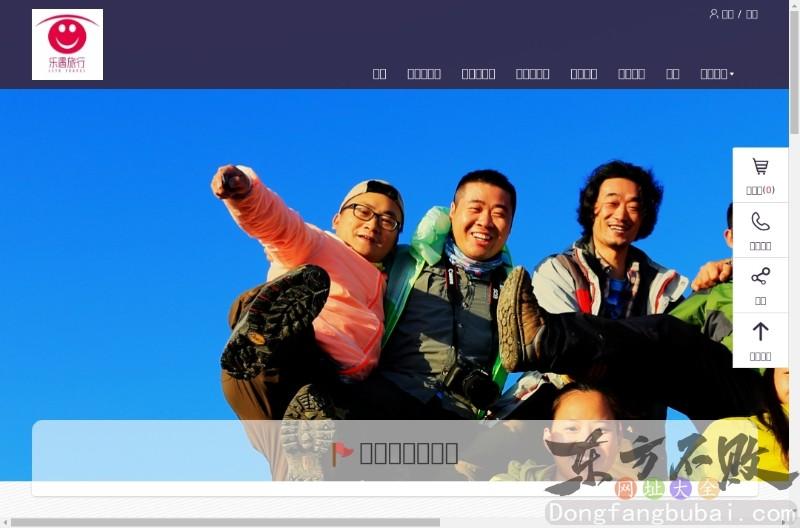Screen dimensions: 800x528
Task: Expand nav item with dropdown arrow
Action: click(x=717, y=74)
